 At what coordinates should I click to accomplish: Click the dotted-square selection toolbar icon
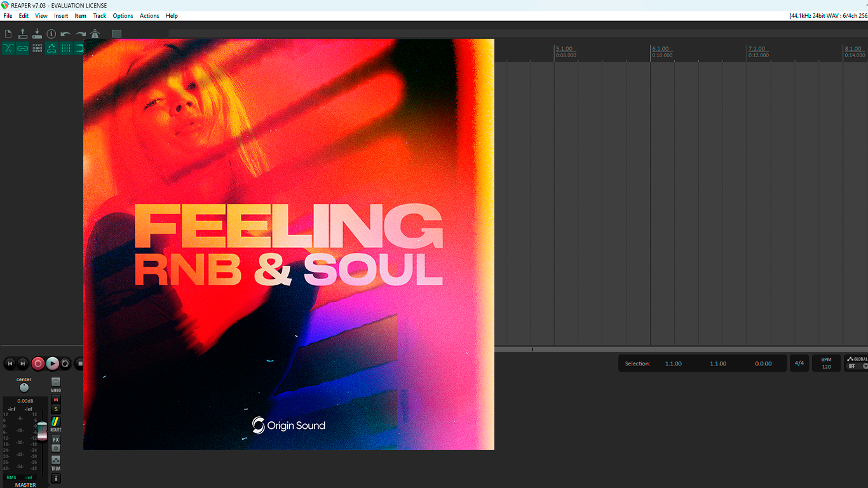click(x=116, y=34)
